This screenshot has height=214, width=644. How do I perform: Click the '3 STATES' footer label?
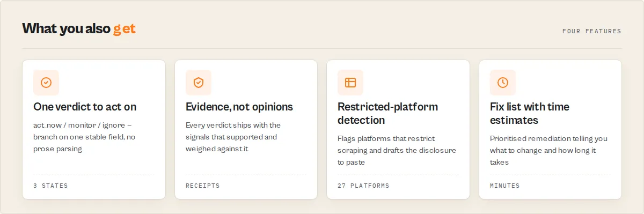(x=50, y=186)
